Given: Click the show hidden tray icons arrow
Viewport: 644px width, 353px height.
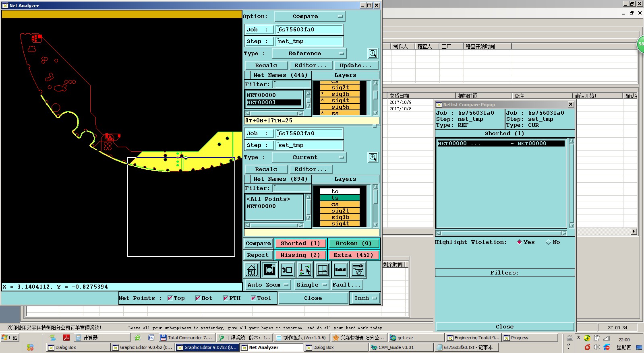Looking at the screenshot, I should coord(579,338).
